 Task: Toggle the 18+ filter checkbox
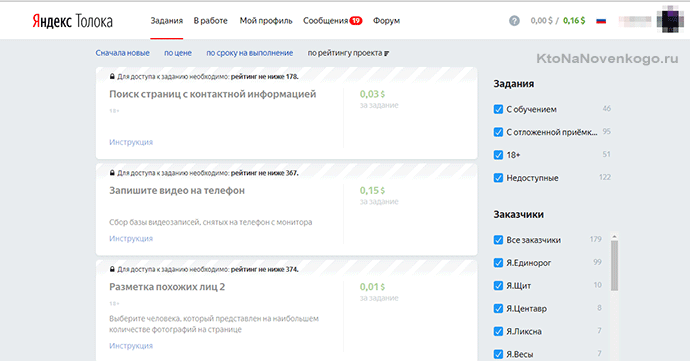(498, 155)
